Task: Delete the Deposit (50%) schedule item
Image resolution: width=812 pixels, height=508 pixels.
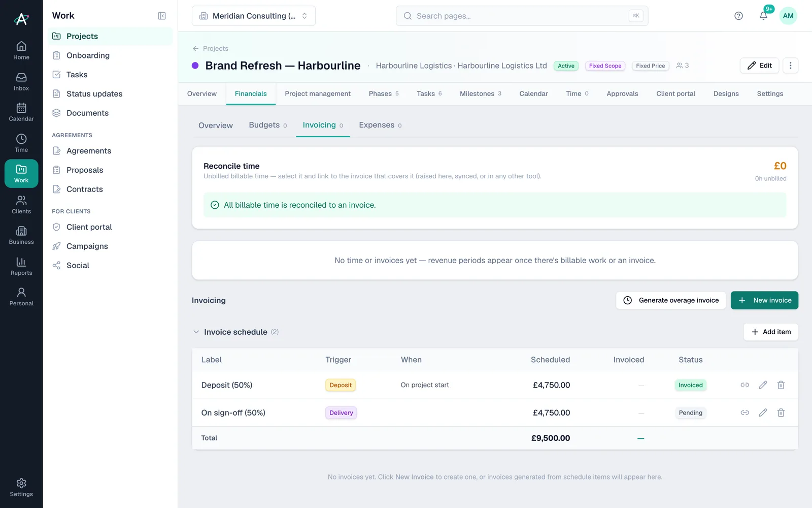Action: click(x=781, y=385)
